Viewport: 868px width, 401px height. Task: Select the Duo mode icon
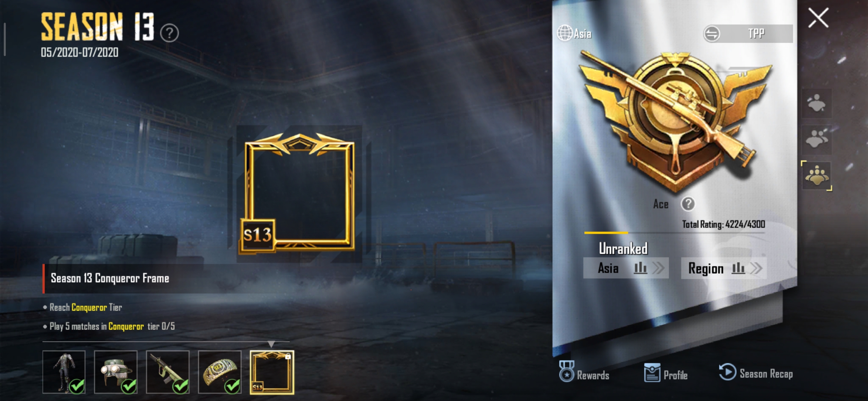click(x=816, y=140)
